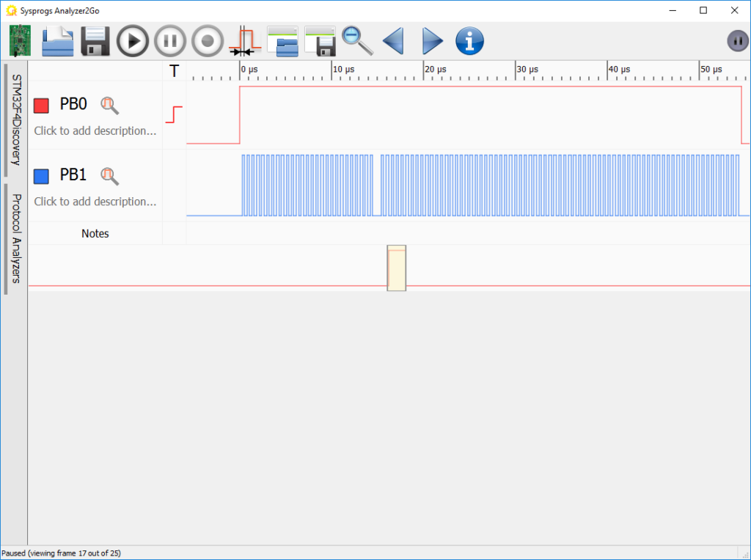This screenshot has width=751, height=560.
Task: Click the PB1 signal magnifier icon
Action: (110, 176)
